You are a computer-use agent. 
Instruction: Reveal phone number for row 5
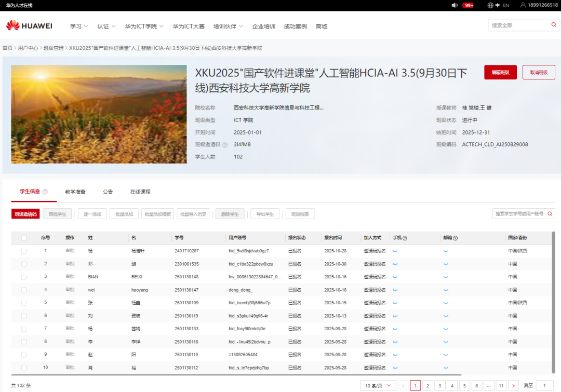pyautogui.click(x=395, y=303)
